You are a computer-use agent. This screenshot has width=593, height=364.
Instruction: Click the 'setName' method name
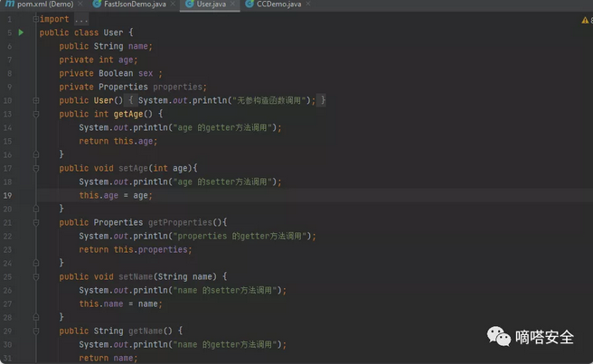click(136, 276)
